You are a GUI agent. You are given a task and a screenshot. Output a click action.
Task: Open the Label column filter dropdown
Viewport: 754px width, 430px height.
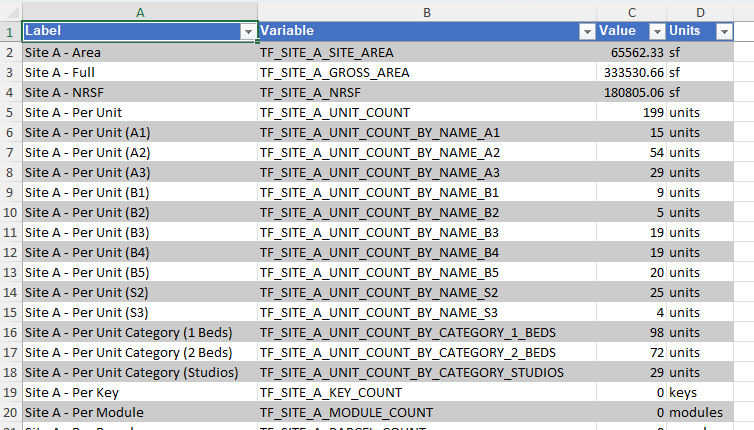click(248, 32)
